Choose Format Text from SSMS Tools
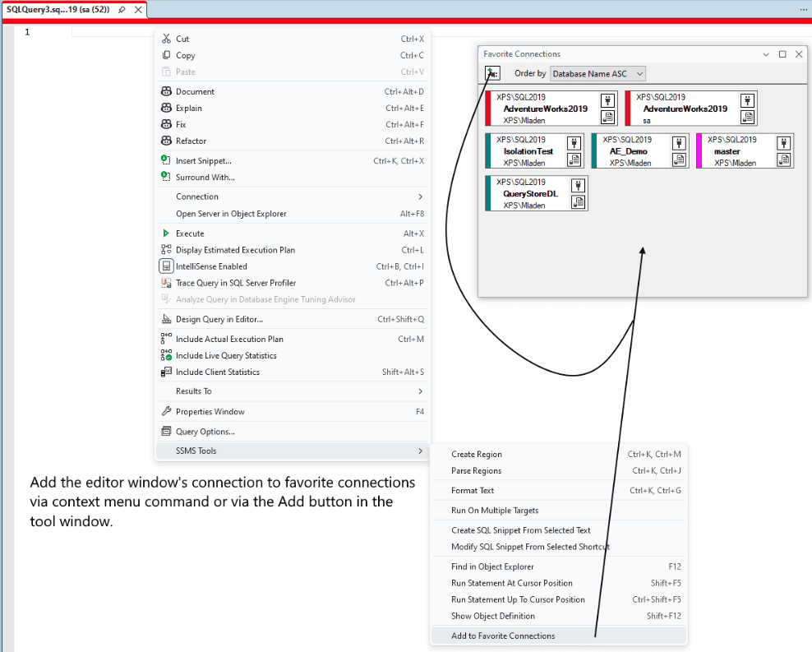Screen dimensions: 812x652 [x=473, y=490]
